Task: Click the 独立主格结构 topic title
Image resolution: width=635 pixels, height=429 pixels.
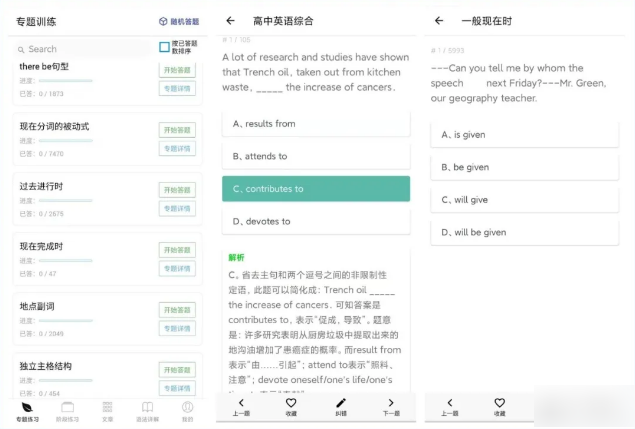Action: (x=45, y=366)
